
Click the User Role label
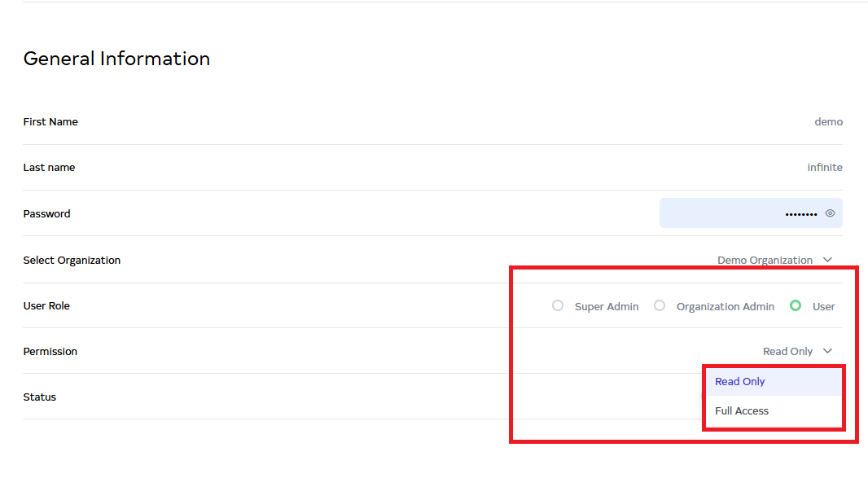(46, 306)
